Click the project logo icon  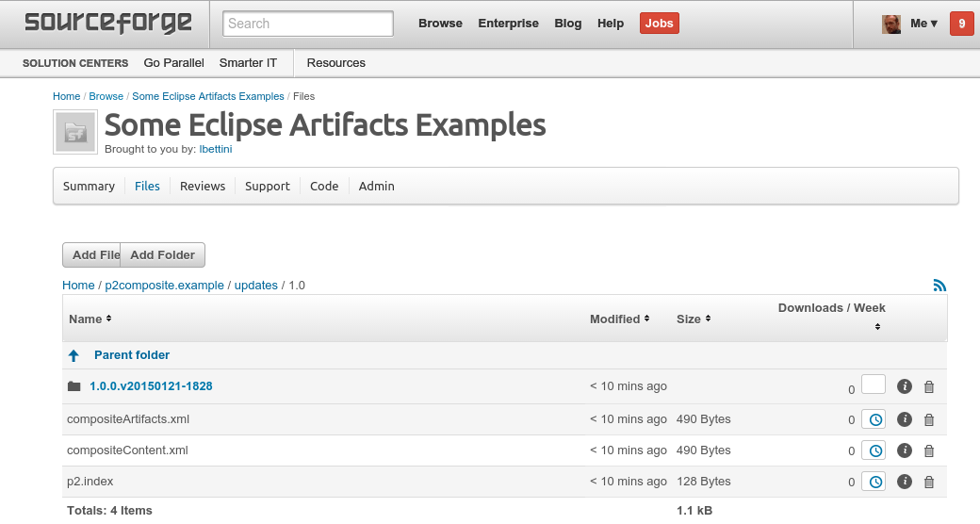click(x=75, y=132)
